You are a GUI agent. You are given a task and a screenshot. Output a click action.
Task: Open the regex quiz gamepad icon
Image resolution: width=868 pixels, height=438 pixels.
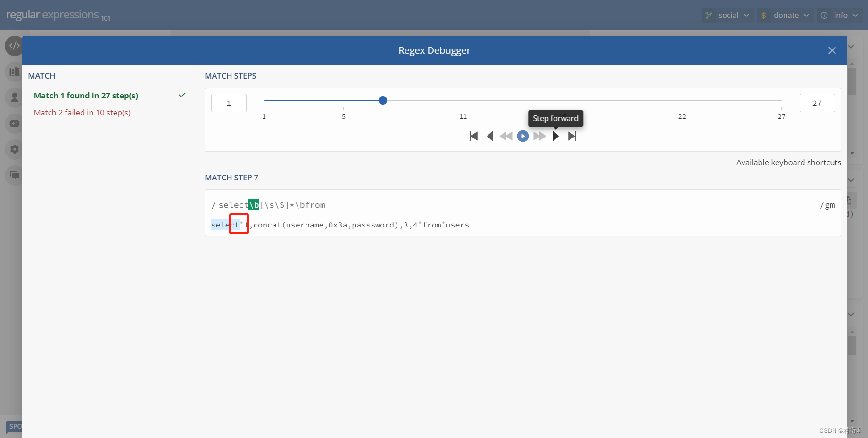[15, 123]
